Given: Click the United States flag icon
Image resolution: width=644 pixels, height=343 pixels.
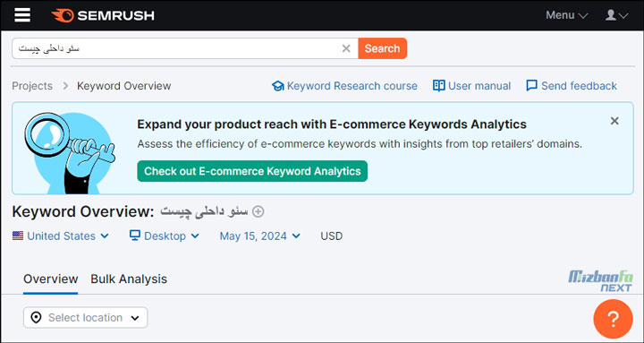Looking at the screenshot, I should click(x=18, y=236).
